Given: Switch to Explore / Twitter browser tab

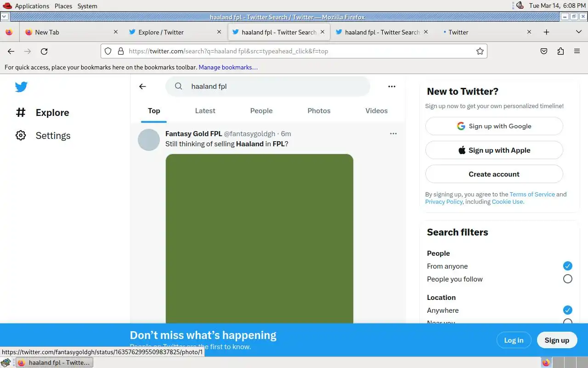Looking at the screenshot, I should [175, 32].
